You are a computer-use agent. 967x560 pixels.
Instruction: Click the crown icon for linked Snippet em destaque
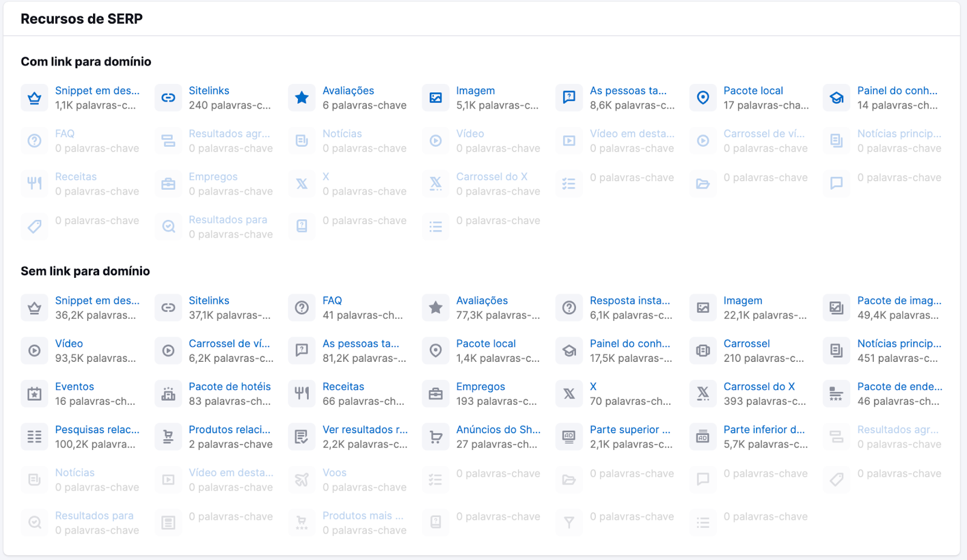(x=34, y=98)
